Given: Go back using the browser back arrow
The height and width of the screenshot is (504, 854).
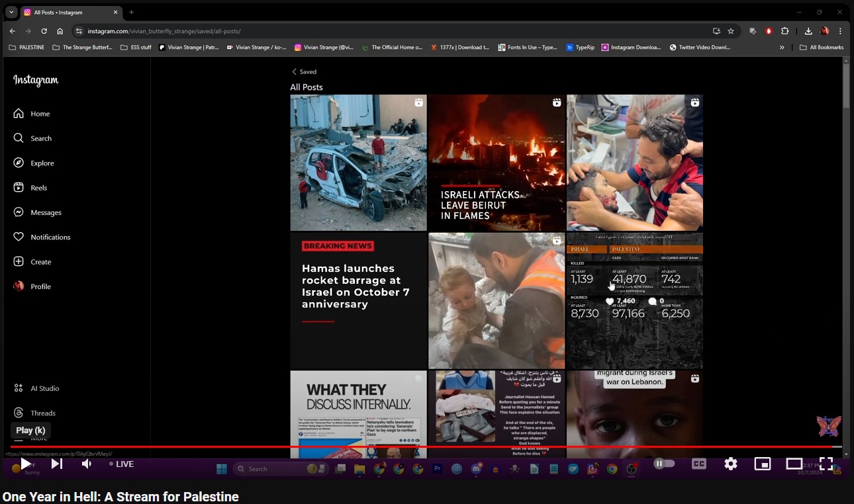Looking at the screenshot, I should click(x=12, y=31).
